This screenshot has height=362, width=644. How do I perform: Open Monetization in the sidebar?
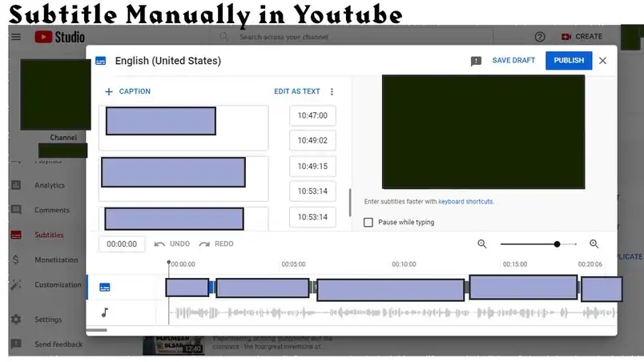point(56,259)
